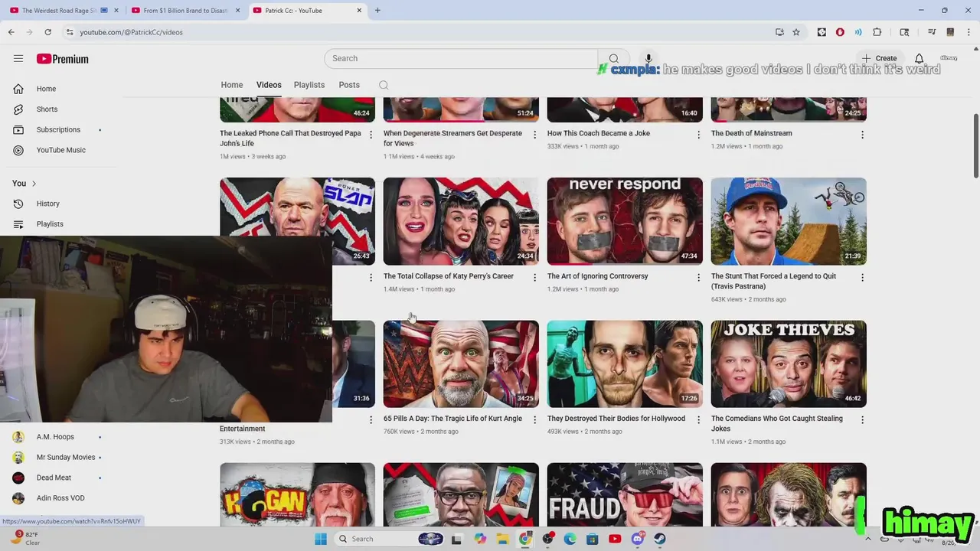Open options for Kurt Angle video
980x551 pixels.
coord(534,420)
